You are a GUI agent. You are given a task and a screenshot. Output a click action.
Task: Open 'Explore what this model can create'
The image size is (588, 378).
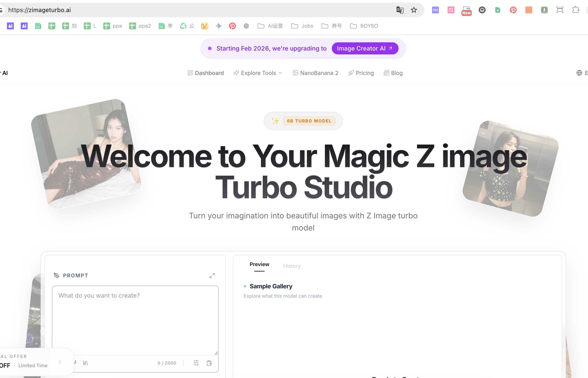click(x=283, y=296)
